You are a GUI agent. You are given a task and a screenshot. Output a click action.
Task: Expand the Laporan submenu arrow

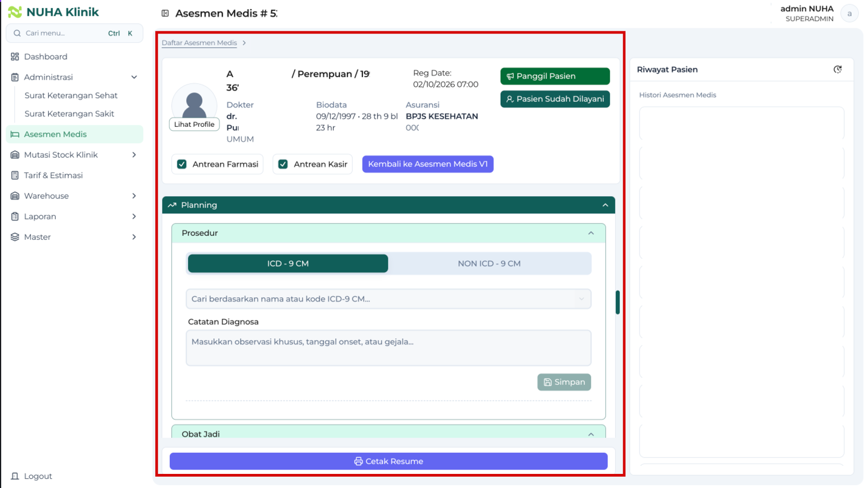[134, 217]
